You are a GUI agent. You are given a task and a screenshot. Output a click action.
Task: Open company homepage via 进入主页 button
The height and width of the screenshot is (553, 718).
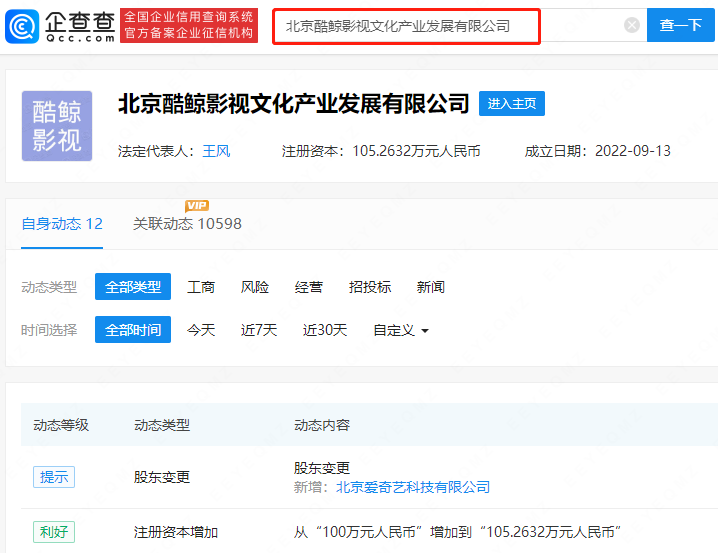click(x=511, y=103)
